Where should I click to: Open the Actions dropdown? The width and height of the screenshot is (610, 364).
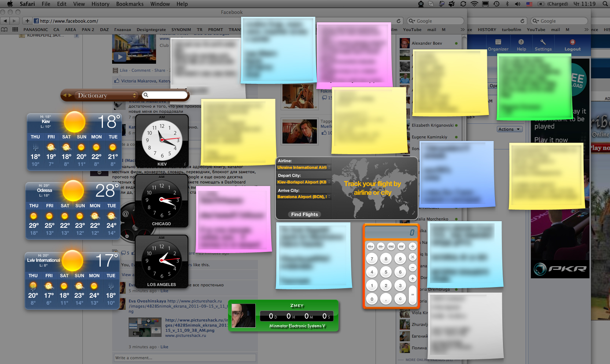click(509, 129)
